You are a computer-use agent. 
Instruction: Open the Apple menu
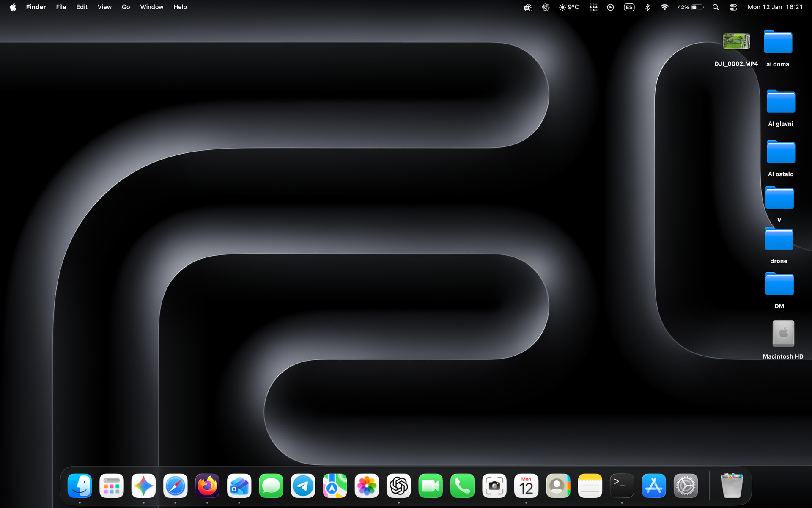pyautogui.click(x=13, y=7)
